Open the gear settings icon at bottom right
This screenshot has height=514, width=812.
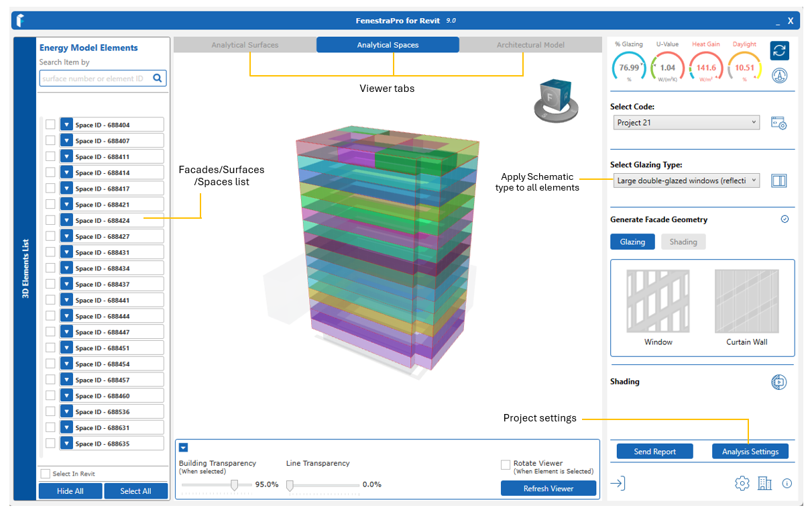click(741, 483)
